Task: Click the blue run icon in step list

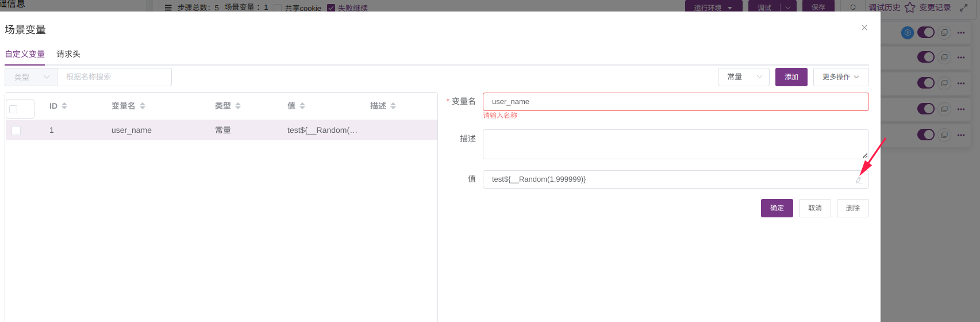Action: coord(907,33)
